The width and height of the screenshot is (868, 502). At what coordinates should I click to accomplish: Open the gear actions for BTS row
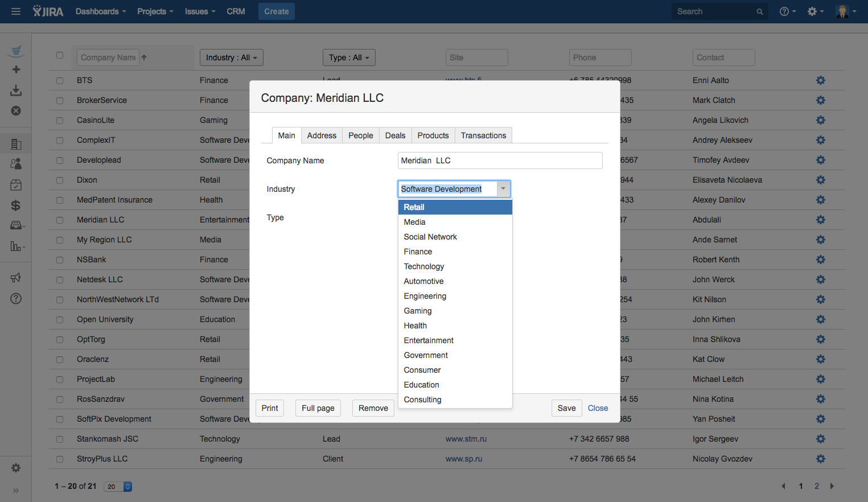820,80
